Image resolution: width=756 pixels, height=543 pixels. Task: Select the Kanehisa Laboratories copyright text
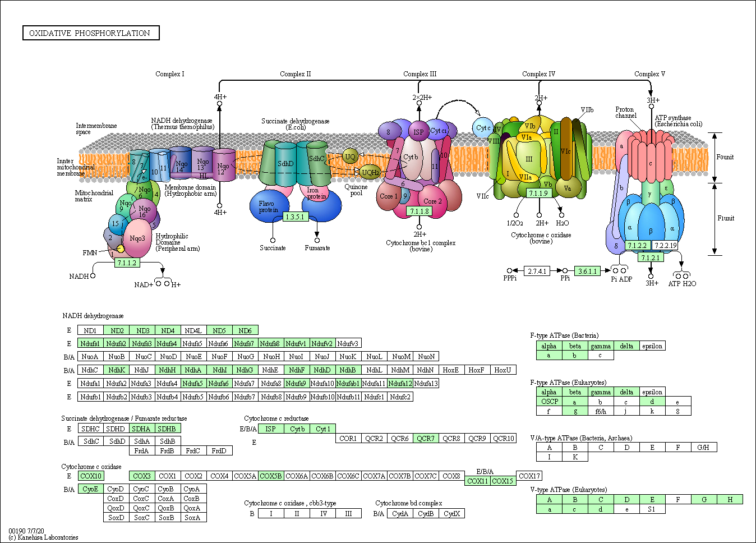coord(43,537)
